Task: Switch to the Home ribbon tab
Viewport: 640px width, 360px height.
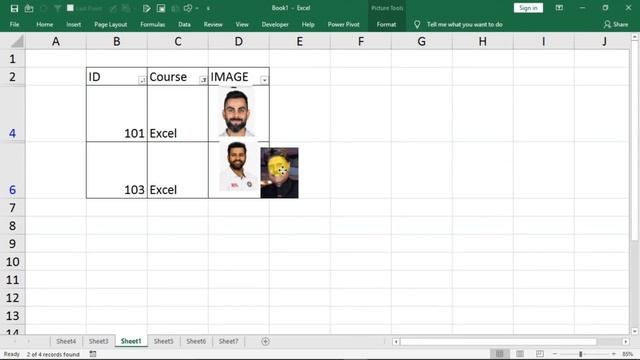Action: [44, 24]
